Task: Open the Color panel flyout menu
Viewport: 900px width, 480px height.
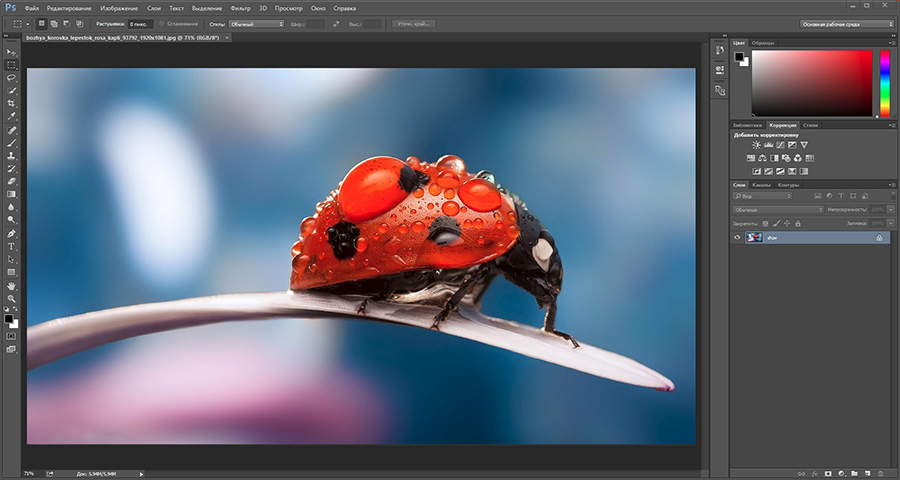Action: 892,43
